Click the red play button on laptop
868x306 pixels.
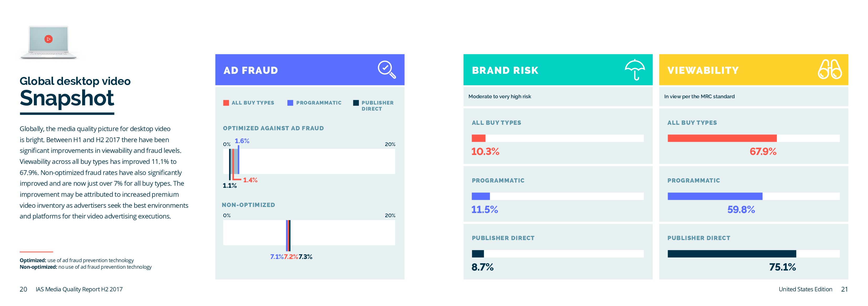[x=49, y=39]
